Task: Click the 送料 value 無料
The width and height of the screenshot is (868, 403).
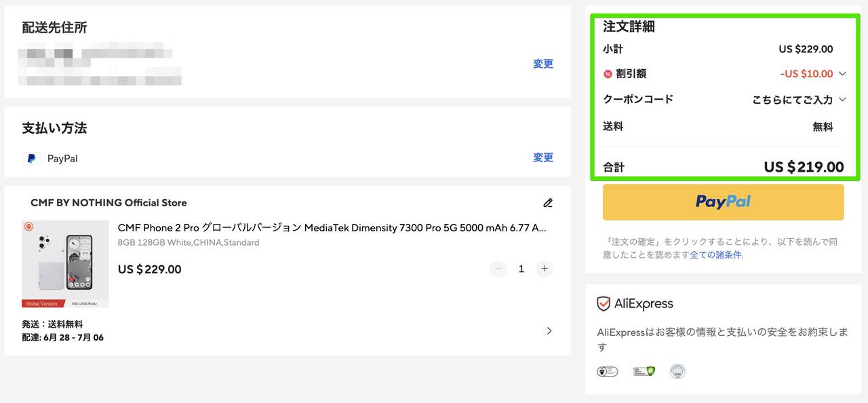Action: [x=823, y=127]
